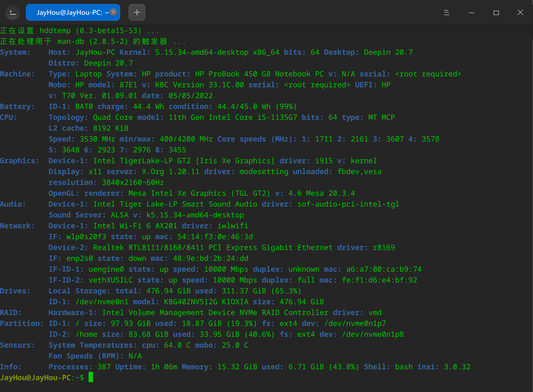
Task: Click the shell prompt line to focus input
Action: [x=42, y=378]
